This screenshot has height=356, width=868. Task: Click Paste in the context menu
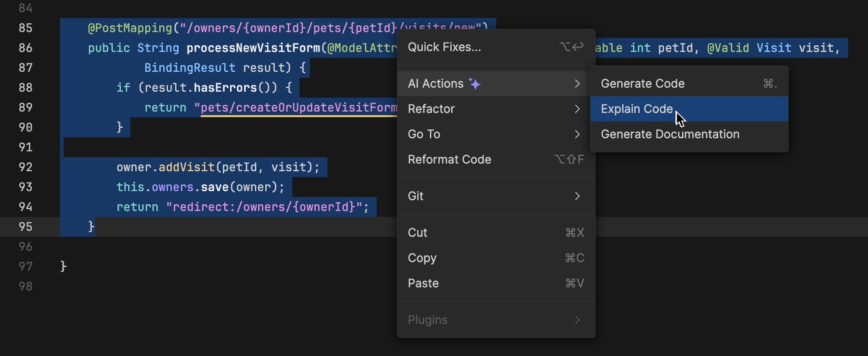pyautogui.click(x=423, y=283)
